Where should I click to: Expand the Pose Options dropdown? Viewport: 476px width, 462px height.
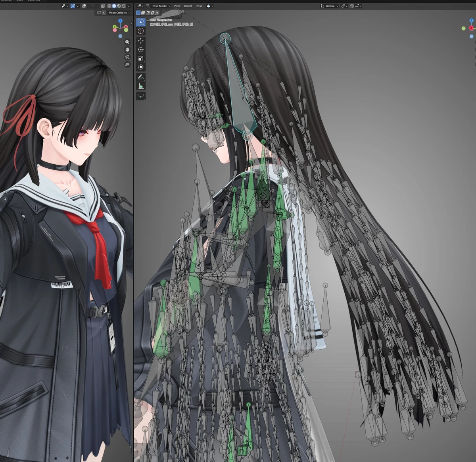pos(119,13)
